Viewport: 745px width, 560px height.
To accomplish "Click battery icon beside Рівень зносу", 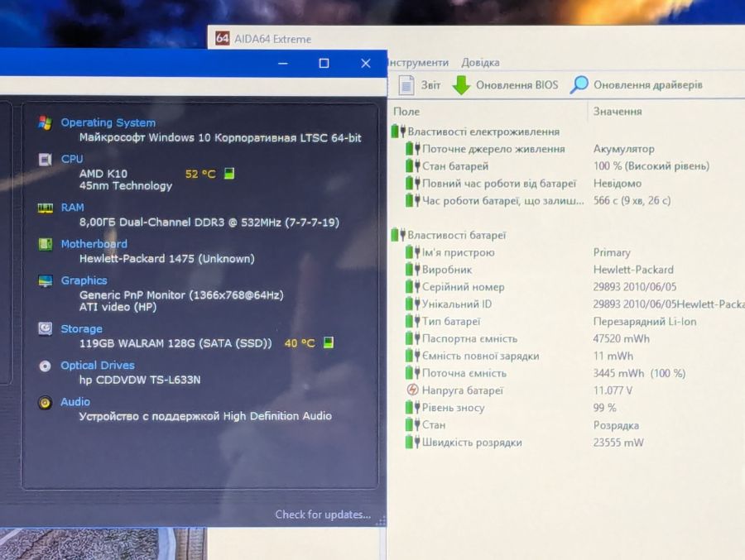I will pos(412,408).
